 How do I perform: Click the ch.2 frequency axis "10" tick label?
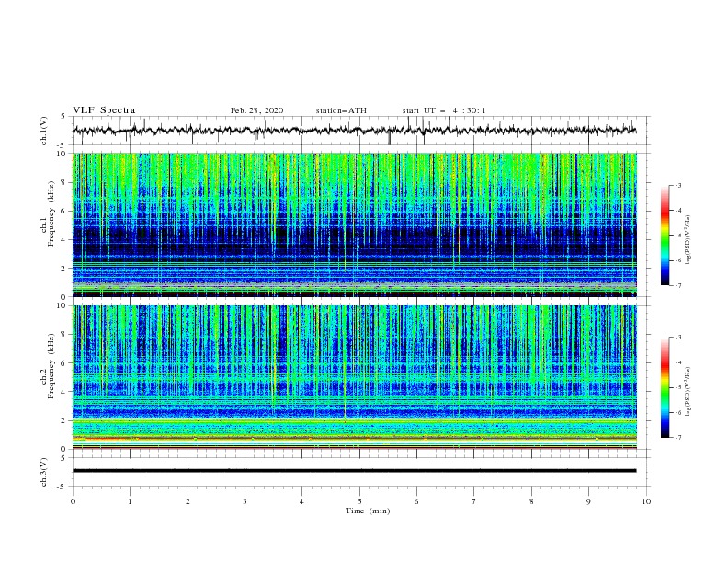(x=63, y=305)
